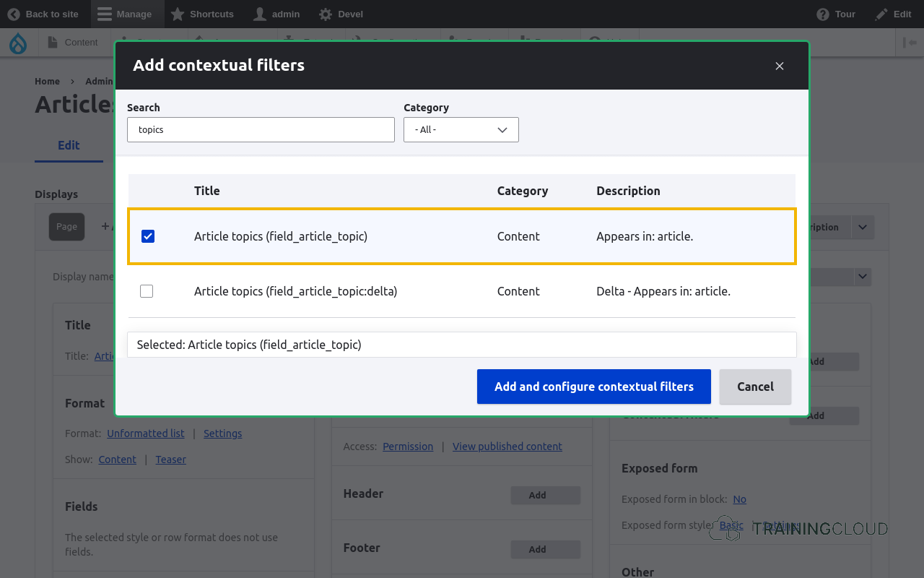
Task: Cancel the contextual filters dialog
Action: tap(755, 387)
